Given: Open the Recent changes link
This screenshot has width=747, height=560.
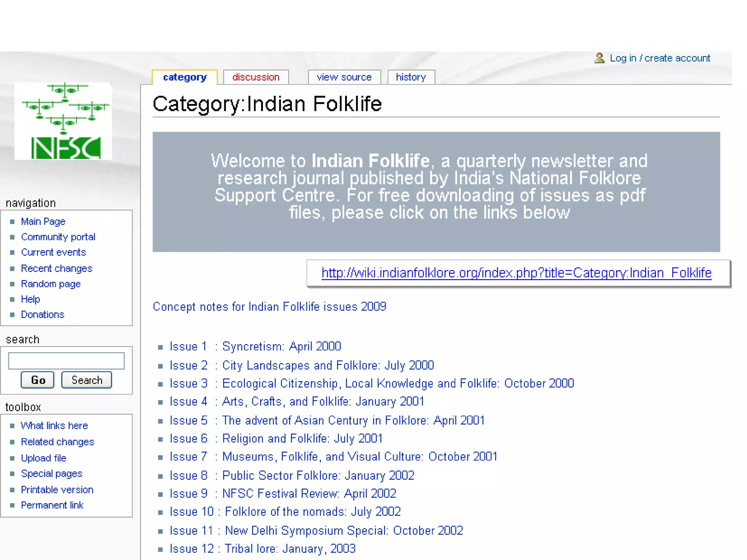Looking at the screenshot, I should point(57,268).
